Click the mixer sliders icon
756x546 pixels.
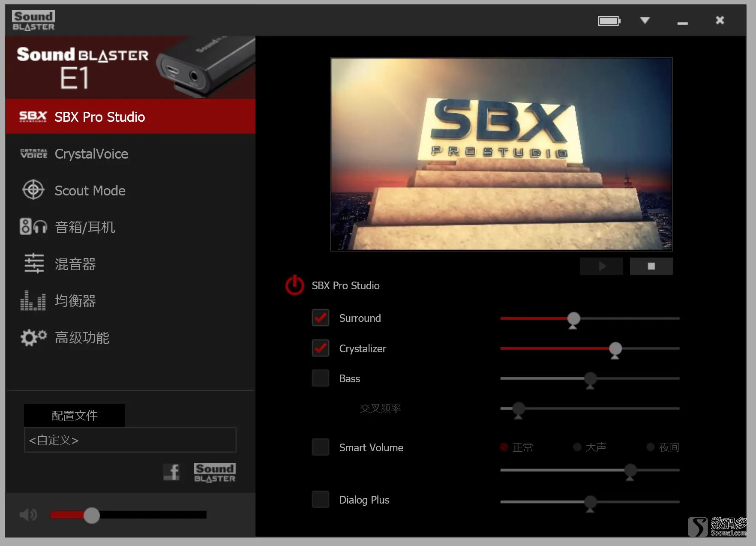[x=34, y=263]
